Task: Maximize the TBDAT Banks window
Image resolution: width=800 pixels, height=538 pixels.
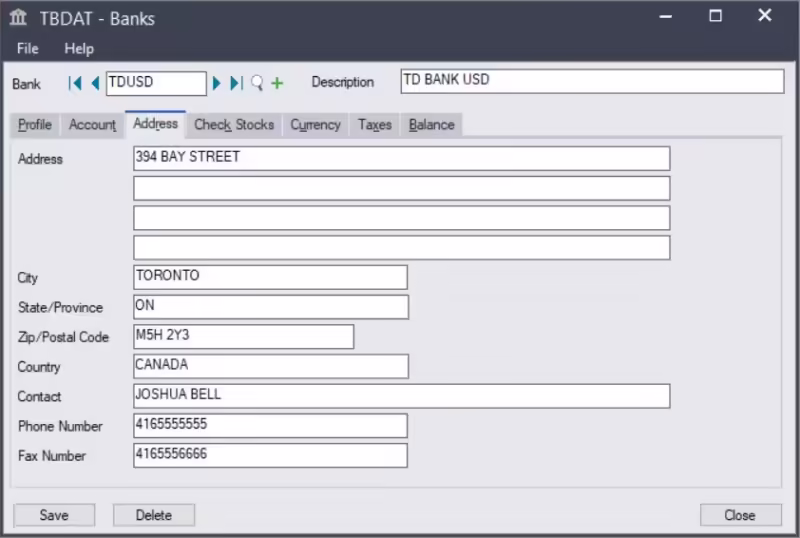Action: tap(715, 16)
